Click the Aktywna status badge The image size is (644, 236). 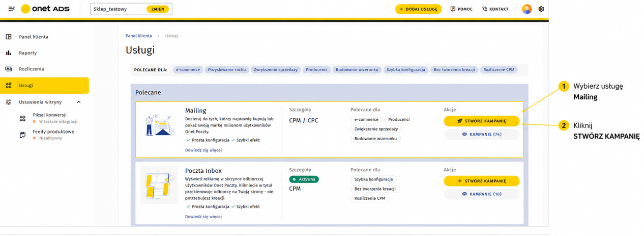304,179
